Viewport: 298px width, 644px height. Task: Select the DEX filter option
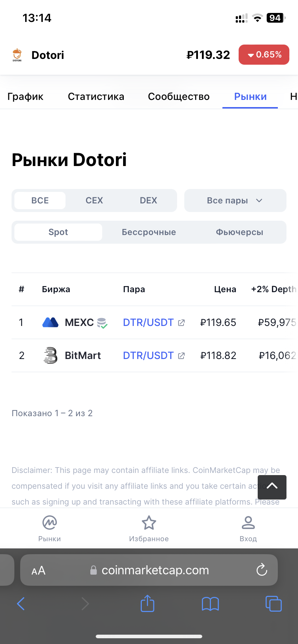pos(149,201)
